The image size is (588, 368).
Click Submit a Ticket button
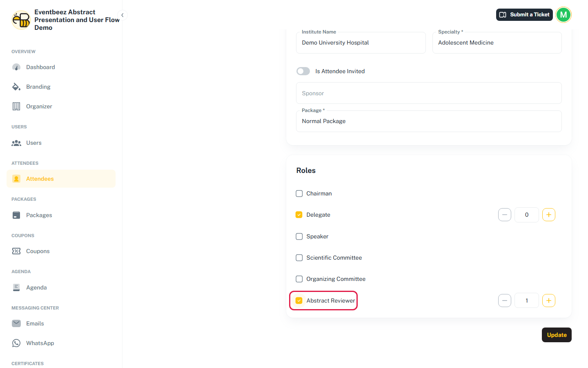[524, 15]
